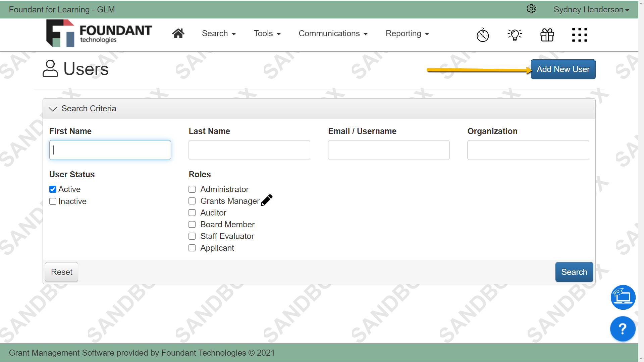Open the Communications menu
The width and height of the screenshot is (644, 362).
pos(333,34)
